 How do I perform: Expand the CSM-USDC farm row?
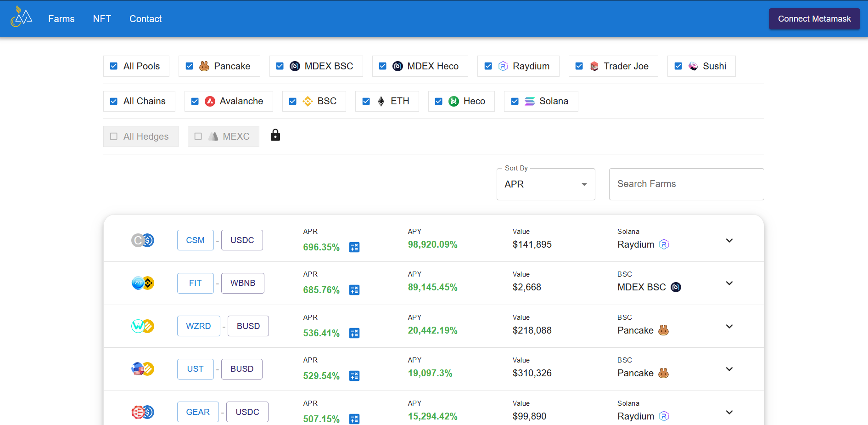point(729,240)
